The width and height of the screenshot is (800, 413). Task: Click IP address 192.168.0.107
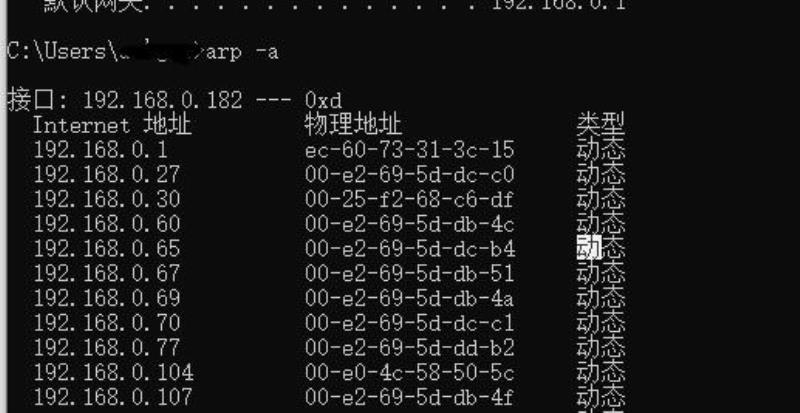point(113,397)
